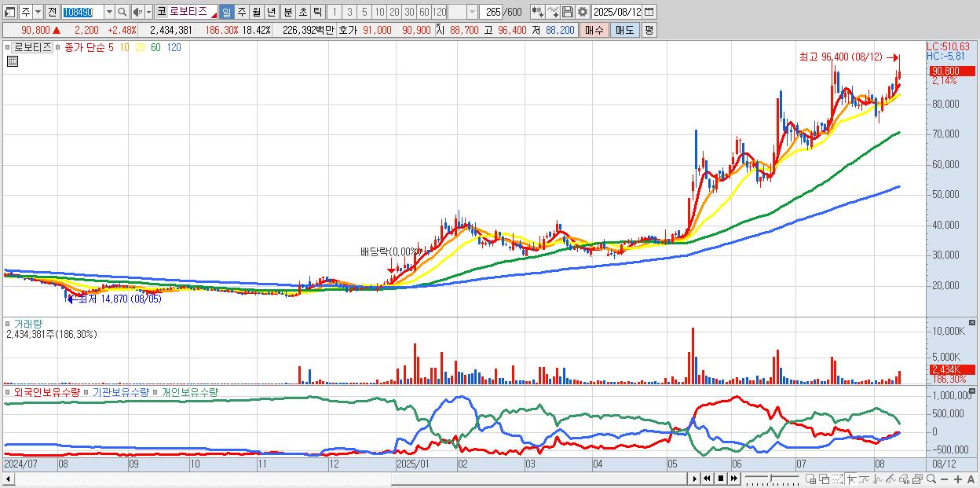The image size is (980, 488).
Task: Click the save floppy disk icon
Action: tap(568, 12)
